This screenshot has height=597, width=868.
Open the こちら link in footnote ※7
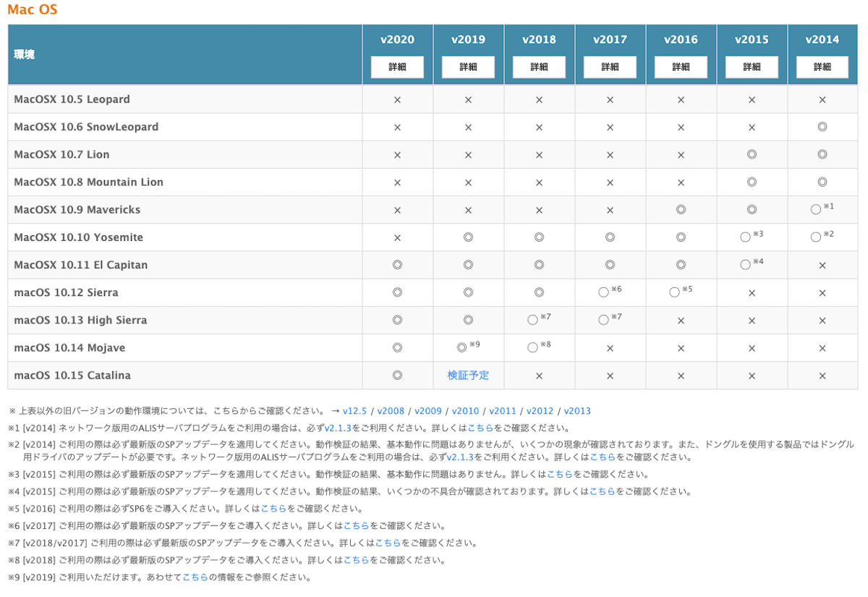pyautogui.click(x=388, y=543)
